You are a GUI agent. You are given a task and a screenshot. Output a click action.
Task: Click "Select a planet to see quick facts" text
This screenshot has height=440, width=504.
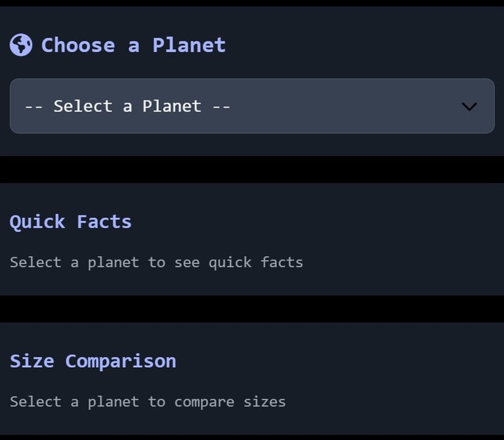156,263
